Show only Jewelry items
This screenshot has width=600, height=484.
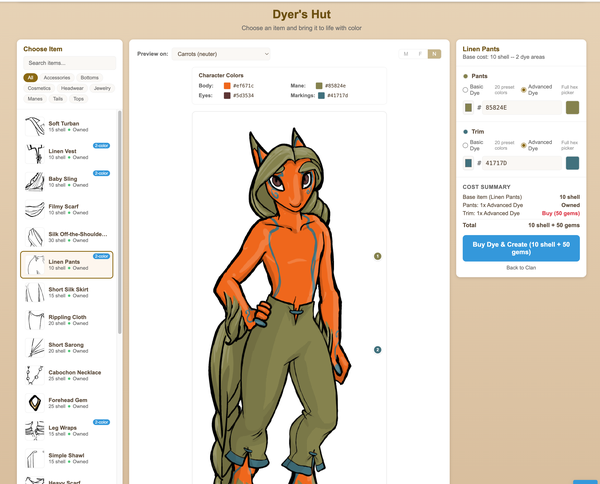pos(102,88)
